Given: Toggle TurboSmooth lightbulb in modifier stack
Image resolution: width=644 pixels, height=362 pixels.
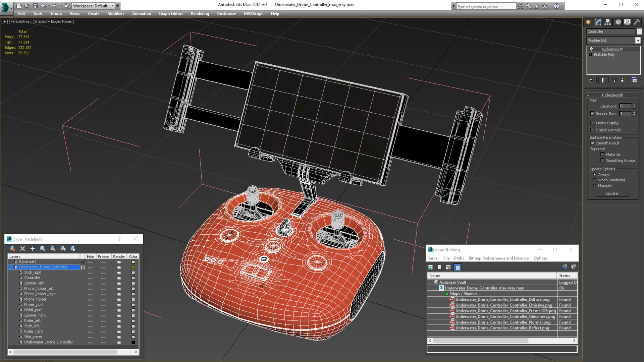Looking at the screenshot, I should pos(591,49).
